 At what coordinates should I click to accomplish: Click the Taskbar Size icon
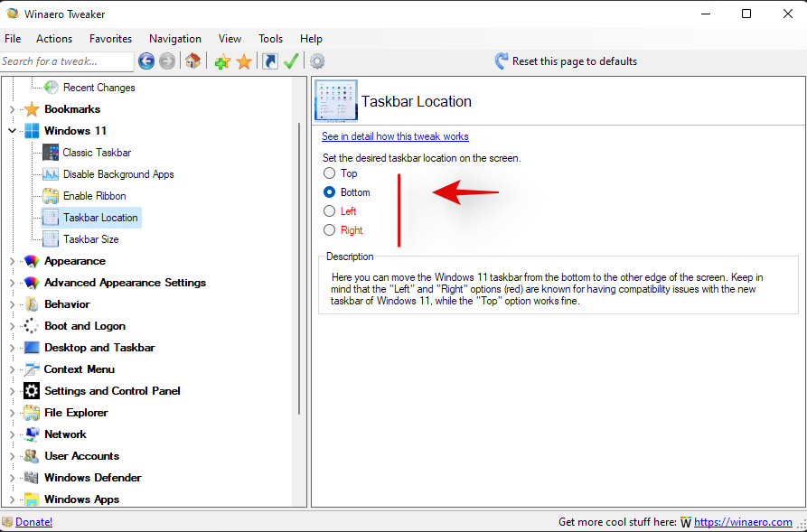point(51,239)
